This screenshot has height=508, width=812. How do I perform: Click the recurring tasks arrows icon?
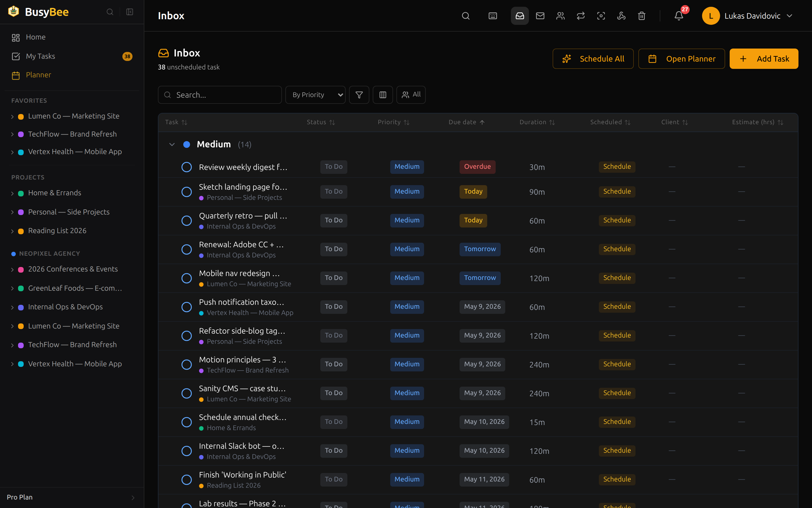[581, 16]
